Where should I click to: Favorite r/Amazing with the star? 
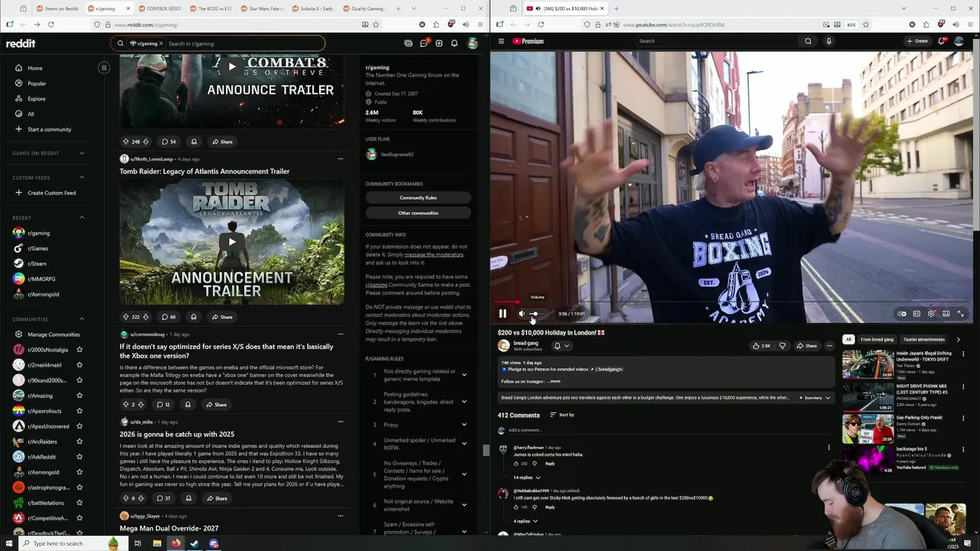80,396
